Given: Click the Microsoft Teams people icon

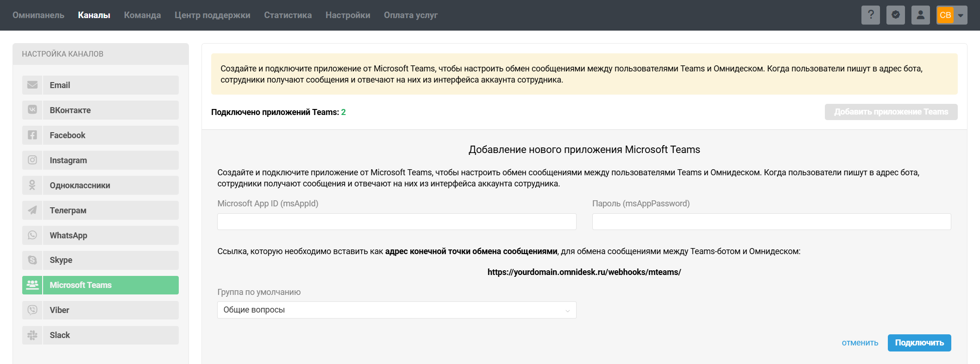Looking at the screenshot, I should click(x=32, y=285).
